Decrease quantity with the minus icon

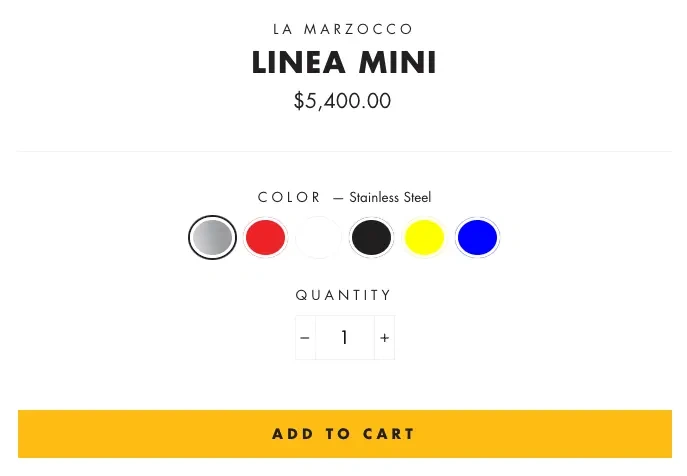[x=305, y=338]
